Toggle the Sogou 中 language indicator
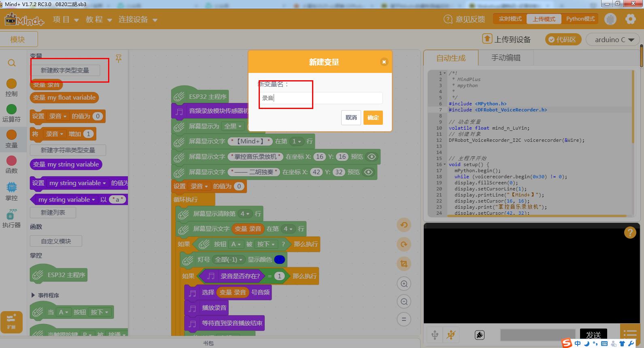 point(578,344)
